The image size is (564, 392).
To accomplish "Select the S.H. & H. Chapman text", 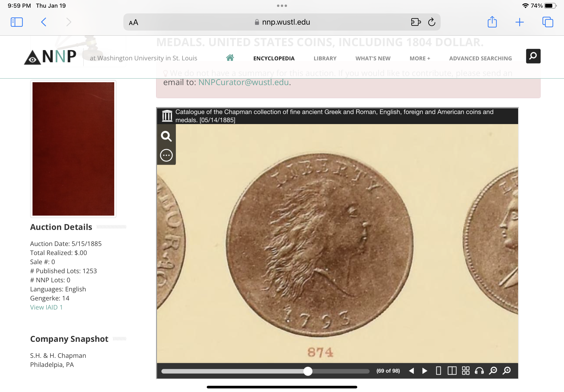I will pyautogui.click(x=58, y=355).
